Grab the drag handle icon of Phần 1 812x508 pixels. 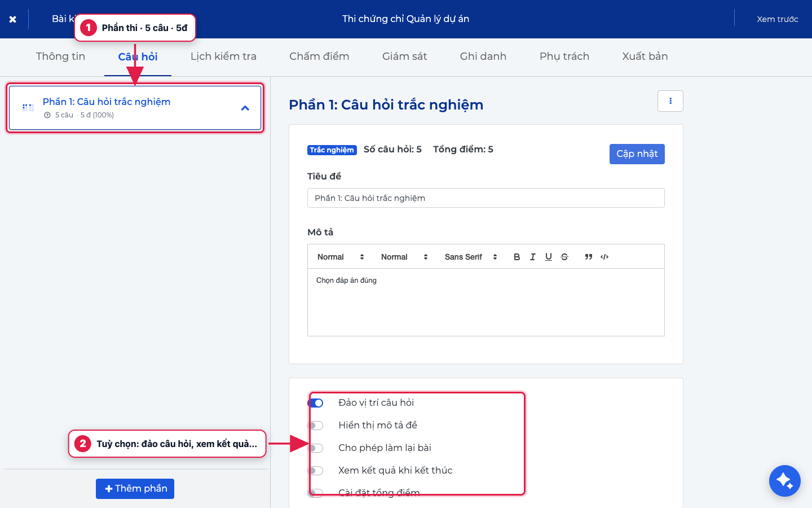pos(28,107)
